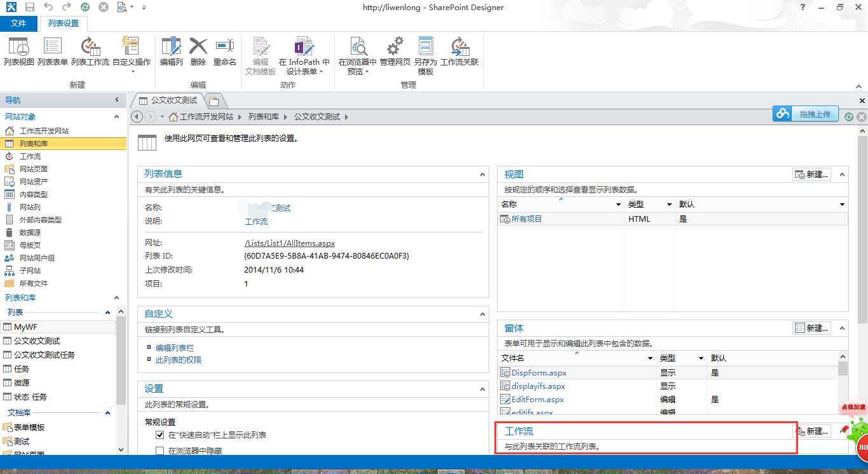The height and width of the screenshot is (474, 868).
Task: Click 另存为模板 in the ribbon
Action: tap(425, 56)
